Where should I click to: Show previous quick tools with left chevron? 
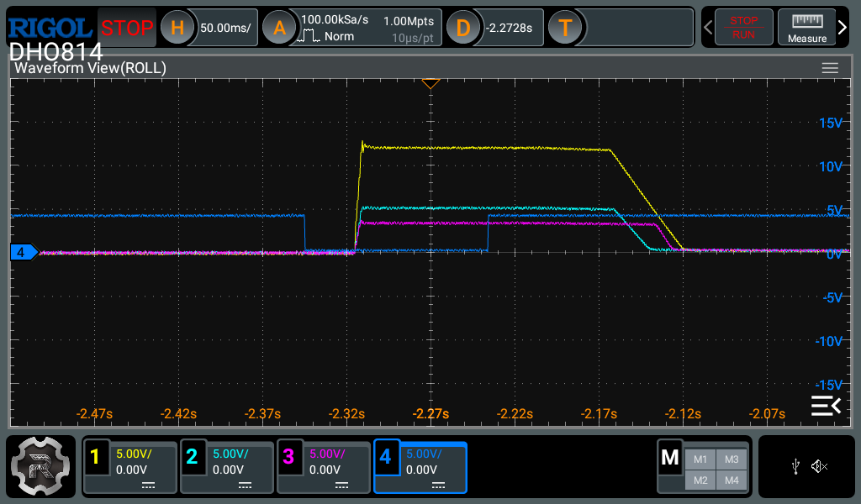click(x=708, y=28)
